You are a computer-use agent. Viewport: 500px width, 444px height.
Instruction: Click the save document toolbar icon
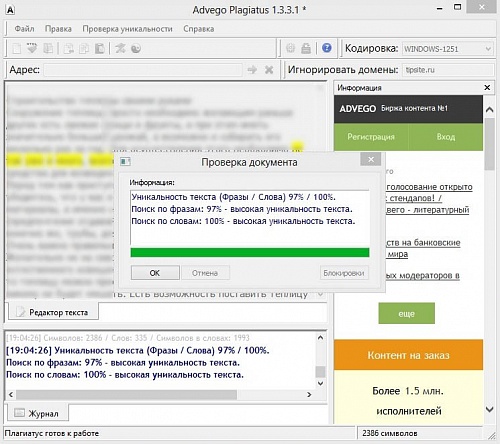pyautogui.click(x=48, y=48)
